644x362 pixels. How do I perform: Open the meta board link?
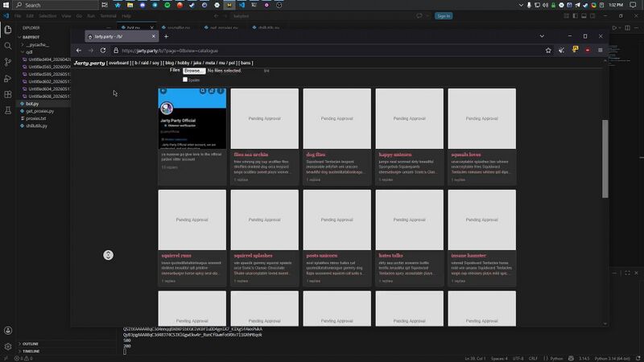point(210,63)
